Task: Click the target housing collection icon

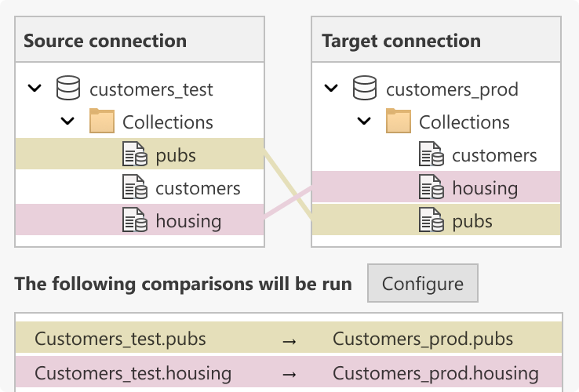Action: [x=432, y=187]
